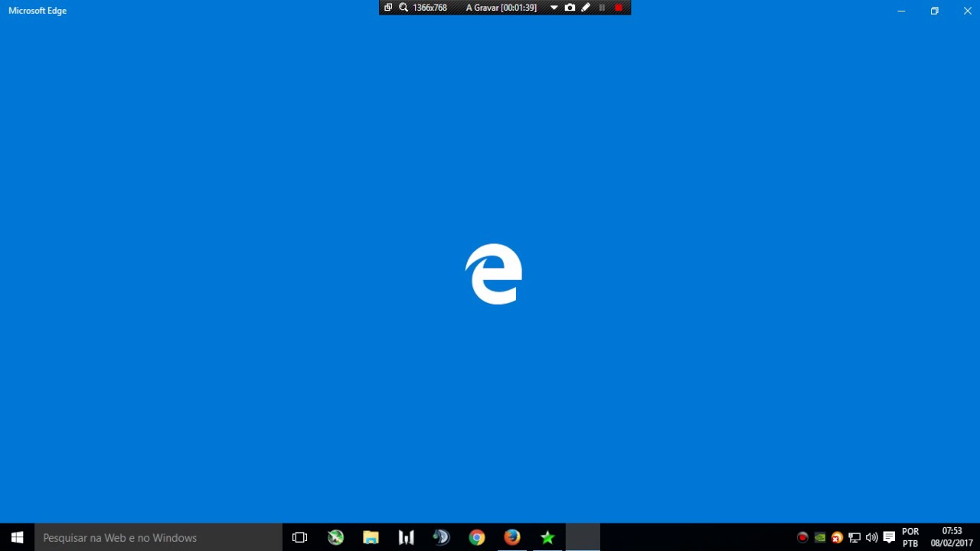Launch Google Chrome from the taskbar
Screen dimensions: 980x551
(x=477, y=537)
